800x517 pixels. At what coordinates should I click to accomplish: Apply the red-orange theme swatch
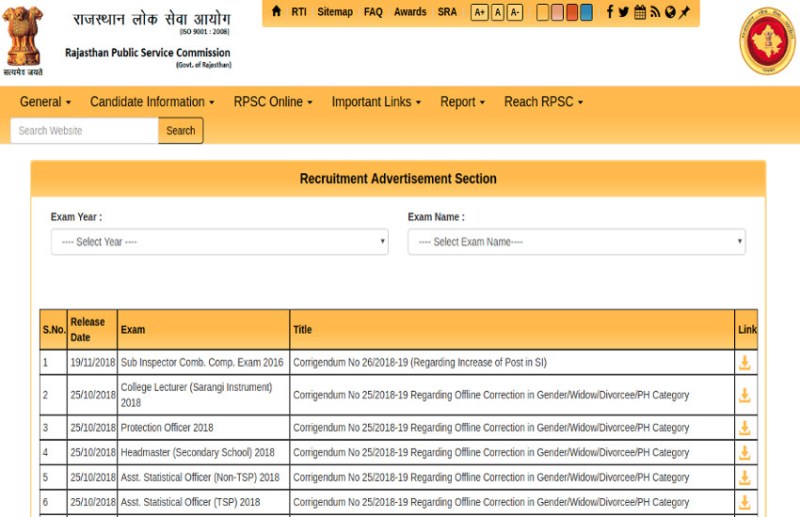tap(572, 12)
